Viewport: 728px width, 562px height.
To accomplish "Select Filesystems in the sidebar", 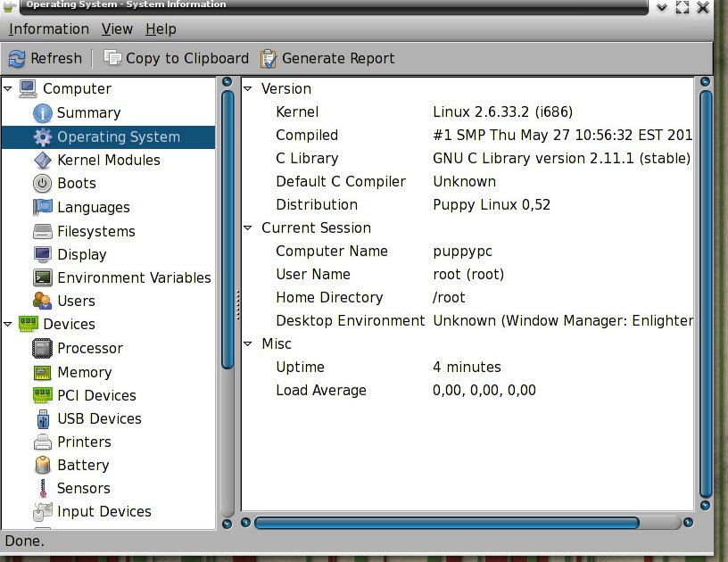I will pos(96,231).
